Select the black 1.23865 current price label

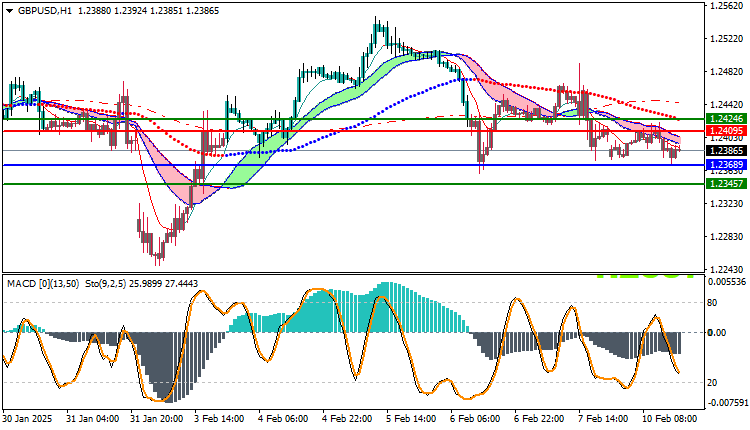tap(726, 151)
